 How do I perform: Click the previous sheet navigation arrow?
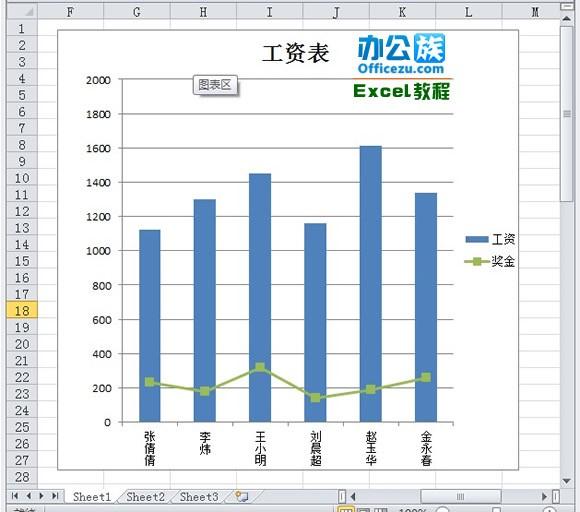[x=28, y=496]
